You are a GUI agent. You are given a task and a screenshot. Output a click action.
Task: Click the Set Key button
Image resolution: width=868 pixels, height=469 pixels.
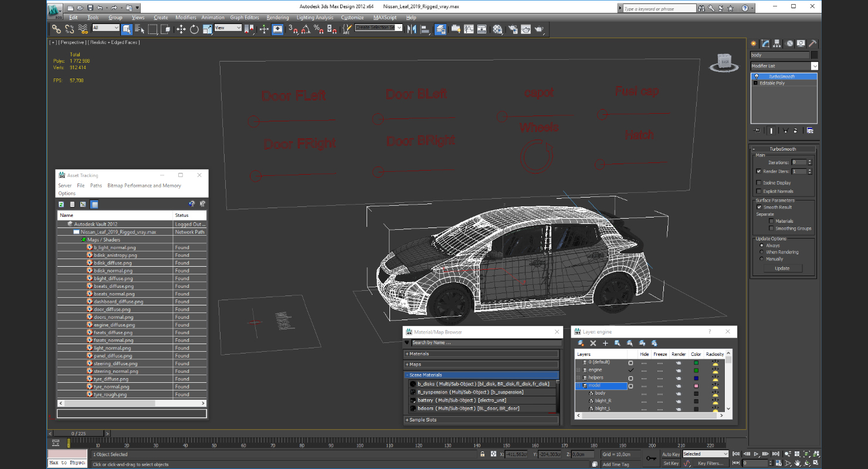click(x=671, y=463)
